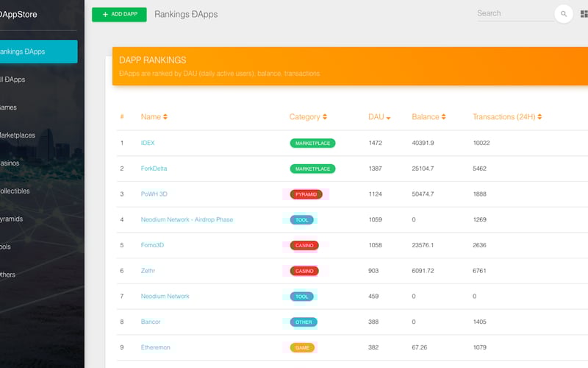588x368 pixels.
Task: Click the ADD DAPP button
Action: (x=119, y=14)
